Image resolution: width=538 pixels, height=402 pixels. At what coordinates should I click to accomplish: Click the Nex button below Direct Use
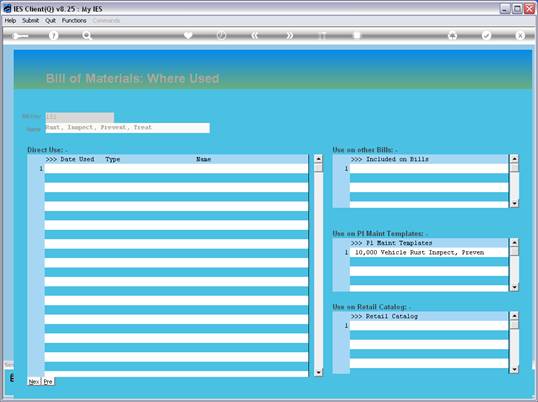(34, 381)
